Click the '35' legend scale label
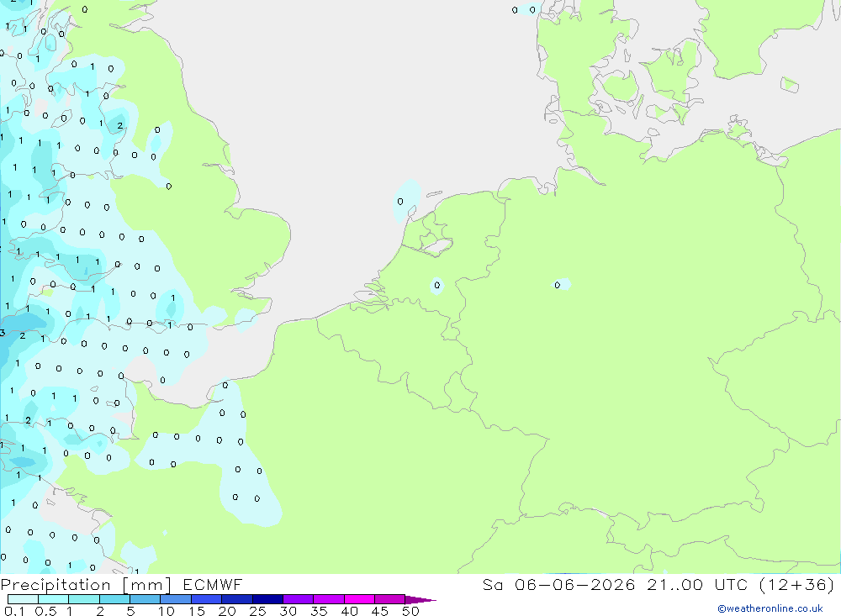 (319, 611)
